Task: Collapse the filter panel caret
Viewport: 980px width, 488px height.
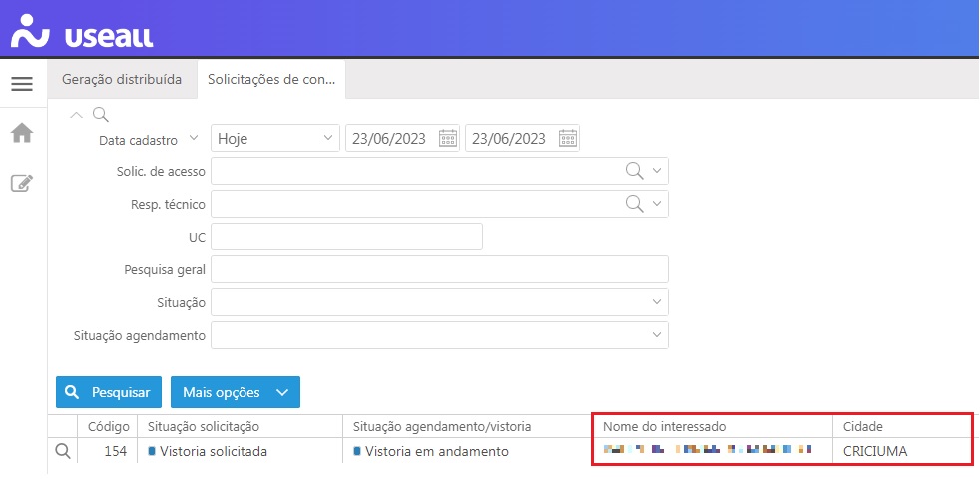Action: (x=76, y=115)
